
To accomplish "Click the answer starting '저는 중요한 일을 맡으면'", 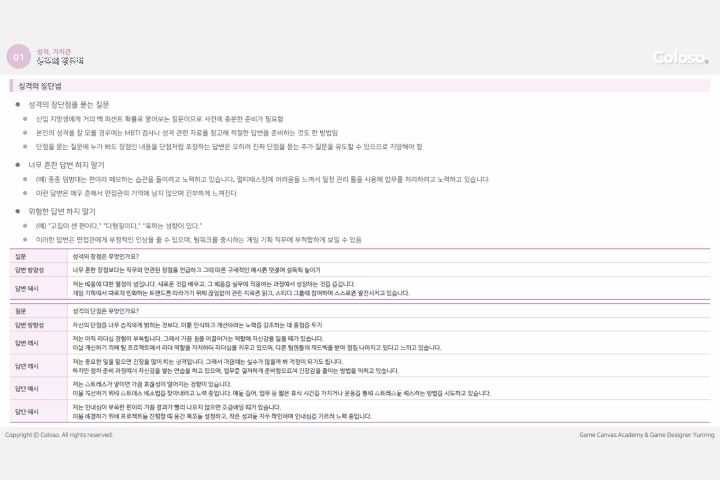I will 236,366.
